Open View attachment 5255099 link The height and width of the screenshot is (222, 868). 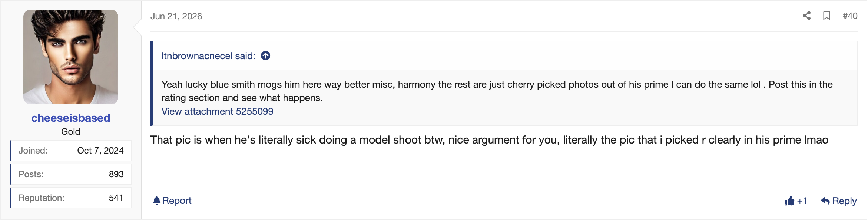click(217, 111)
